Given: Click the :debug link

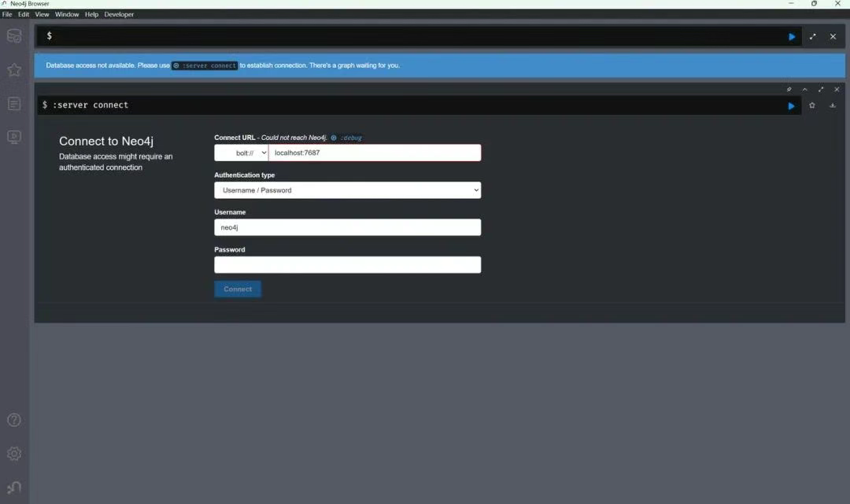Looking at the screenshot, I should pyautogui.click(x=347, y=138).
